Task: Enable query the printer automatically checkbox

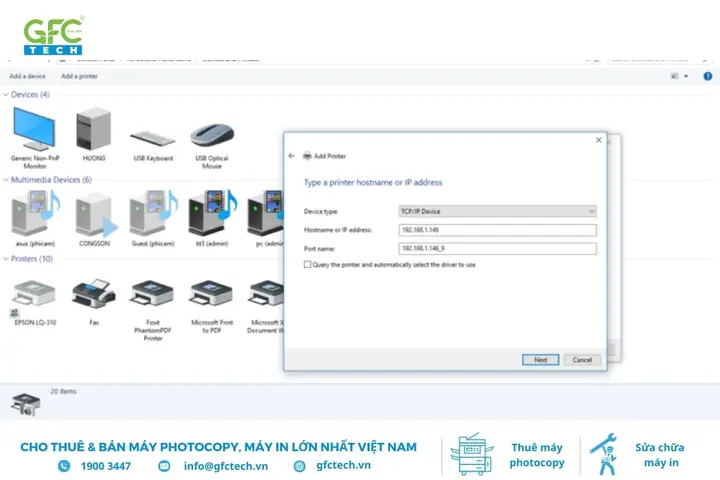Action: [307, 265]
